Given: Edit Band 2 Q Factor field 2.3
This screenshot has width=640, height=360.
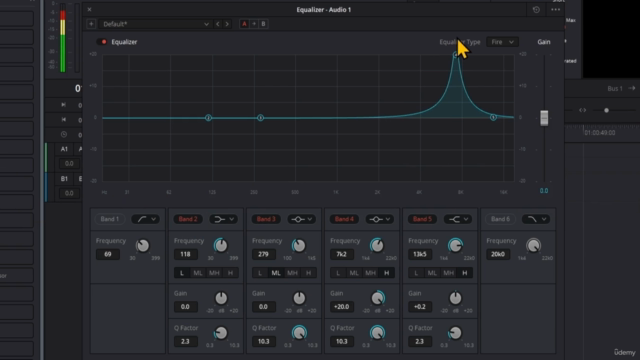Looking at the screenshot, I should pyautogui.click(x=186, y=342).
